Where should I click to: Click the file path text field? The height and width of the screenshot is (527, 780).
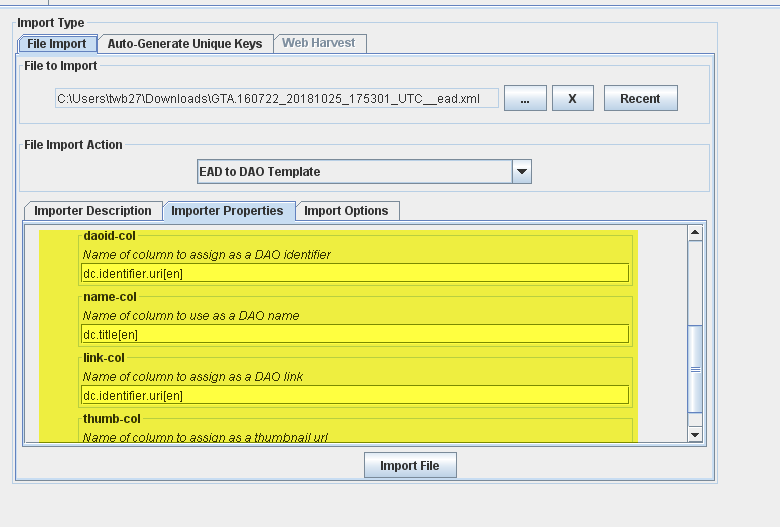coord(276,99)
